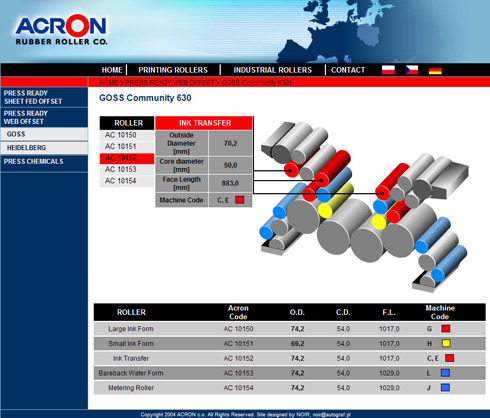Click Acron code AC 10152 in table
The image size is (490, 418).
coord(238,358)
